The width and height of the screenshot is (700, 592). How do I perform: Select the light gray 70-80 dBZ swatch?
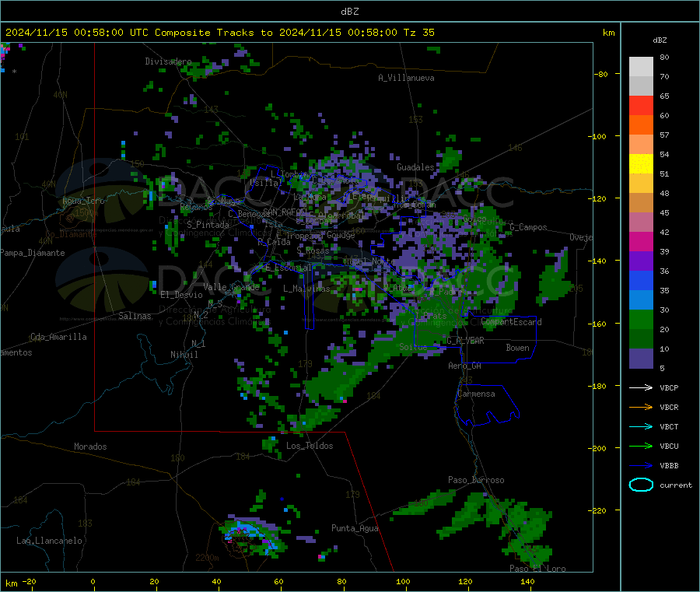(641, 67)
